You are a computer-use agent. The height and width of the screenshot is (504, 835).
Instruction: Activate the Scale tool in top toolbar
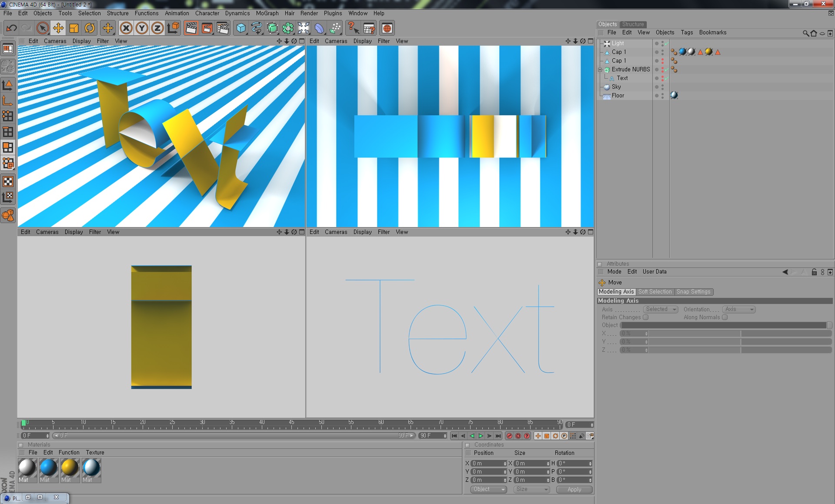pyautogui.click(x=73, y=28)
